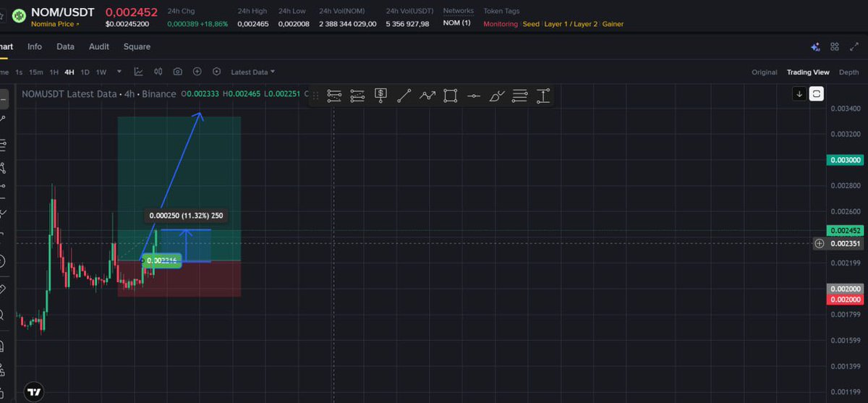Select the rectangle drawing tool
This screenshot has width=868, height=403.
pos(450,95)
